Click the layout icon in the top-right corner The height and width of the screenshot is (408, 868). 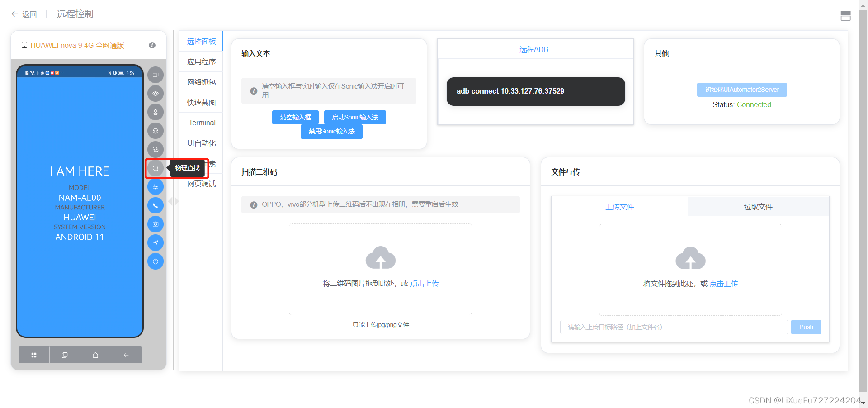pyautogui.click(x=846, y=15)
